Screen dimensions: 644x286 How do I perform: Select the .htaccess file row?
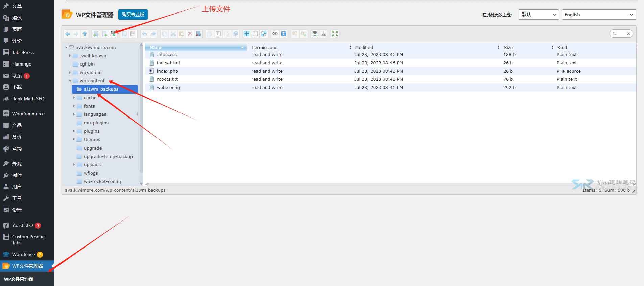point(390,54)
